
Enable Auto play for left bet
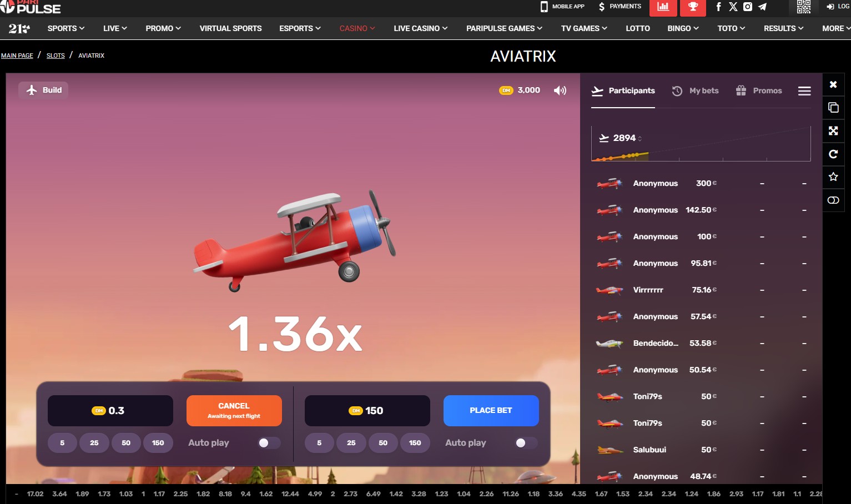[269, 443]
